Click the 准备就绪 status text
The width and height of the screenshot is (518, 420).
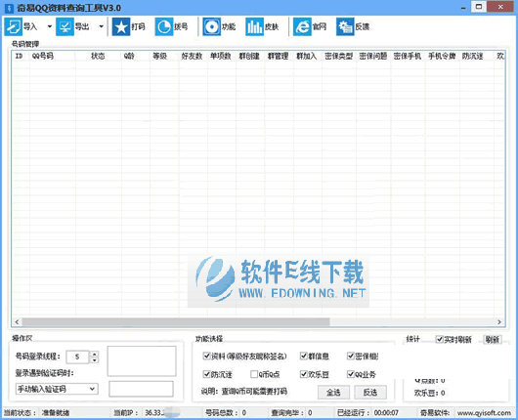click(56, 413)
